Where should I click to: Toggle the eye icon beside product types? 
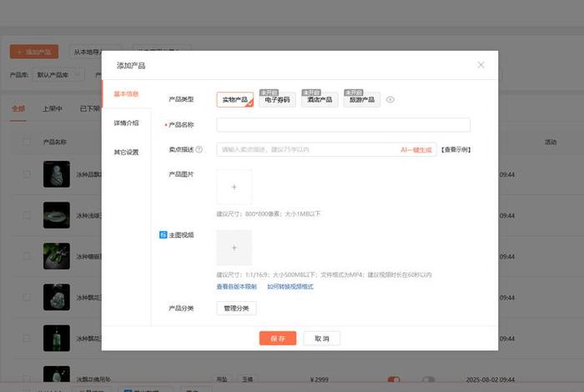pyautogui.click(x=390, y=100)
